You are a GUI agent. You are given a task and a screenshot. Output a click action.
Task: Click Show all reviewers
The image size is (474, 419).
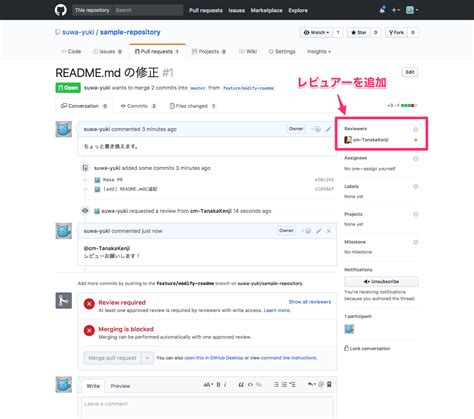310,302
